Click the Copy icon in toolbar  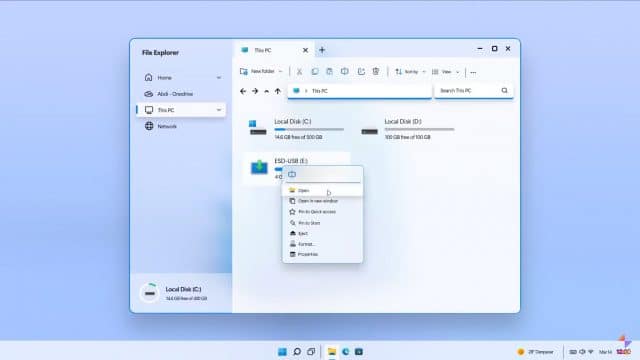click(314, 72)
